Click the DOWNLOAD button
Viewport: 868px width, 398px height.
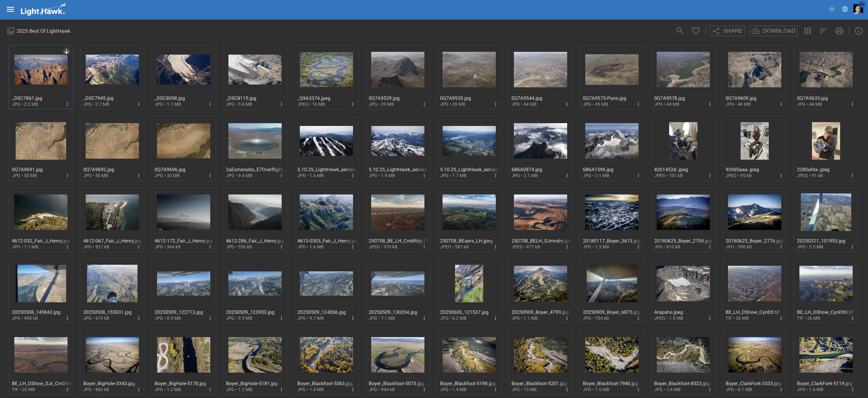pos(773,31)
